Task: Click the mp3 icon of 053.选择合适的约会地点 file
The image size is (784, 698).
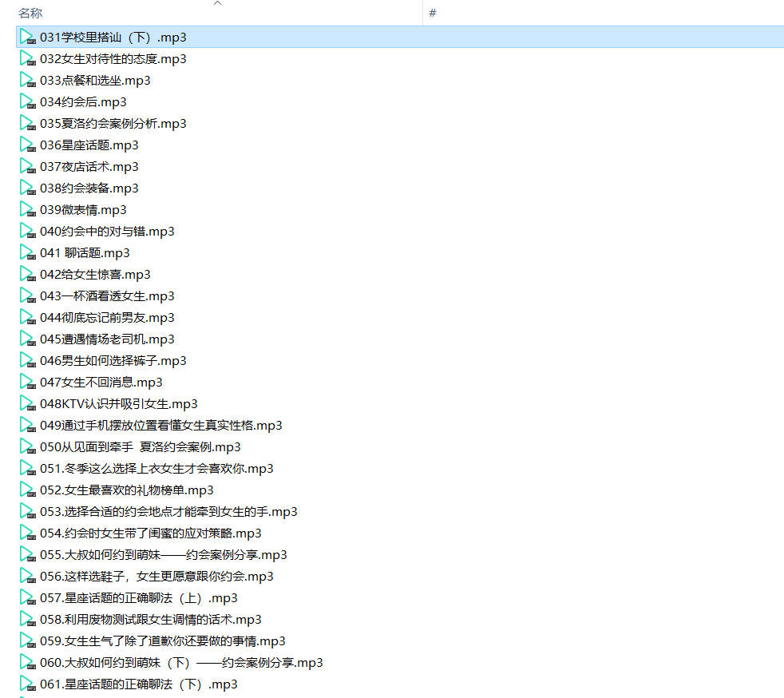Action: pos(27,510)
